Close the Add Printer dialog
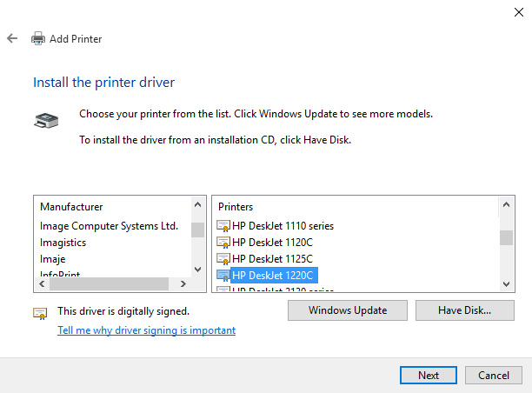Viewport: 532px width, 393px height. coord(518,12)
